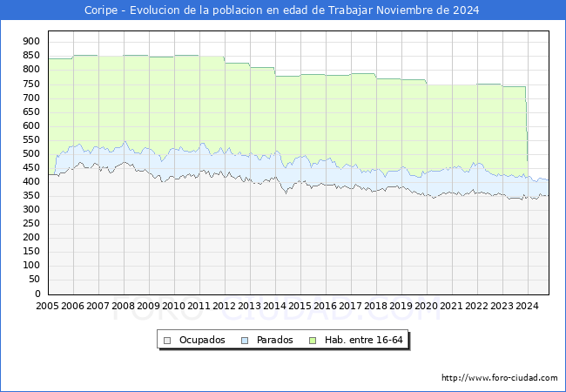The height and width of the screenshot is (392, 566).
Task: Click the 2024 x-axis year label
Action: coord(528,306)
